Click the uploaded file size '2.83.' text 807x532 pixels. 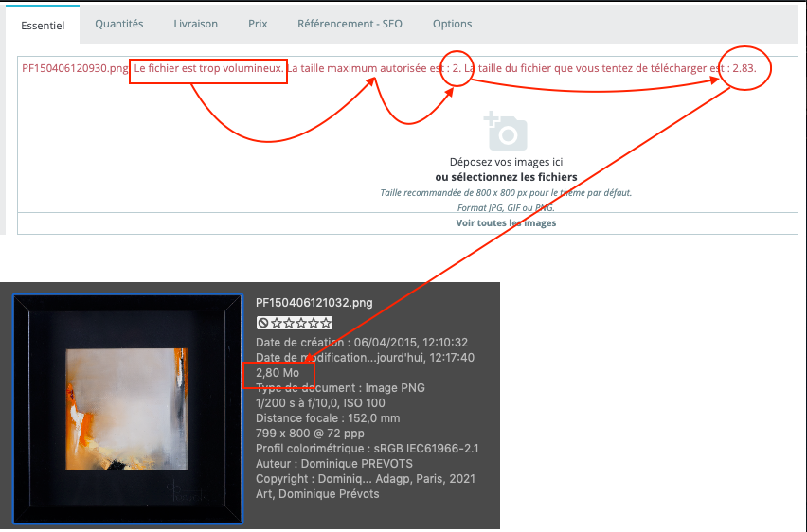point(744,68)
